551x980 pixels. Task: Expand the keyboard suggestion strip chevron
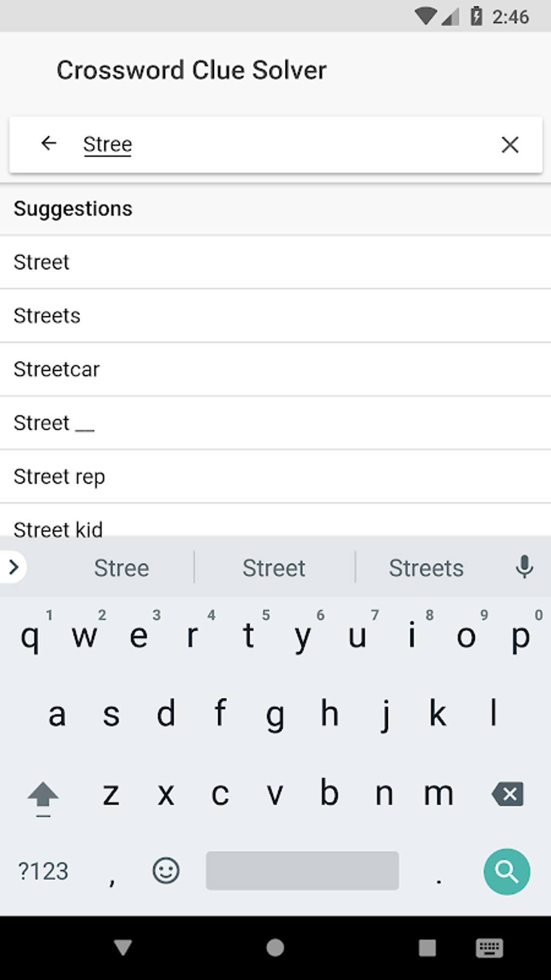pos(14,567)
